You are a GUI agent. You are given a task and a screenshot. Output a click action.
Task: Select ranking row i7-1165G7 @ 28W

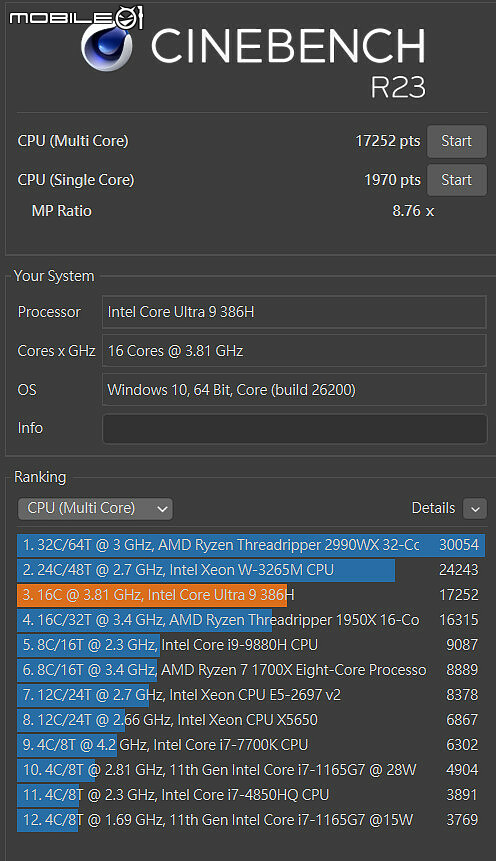coord(251,770)
